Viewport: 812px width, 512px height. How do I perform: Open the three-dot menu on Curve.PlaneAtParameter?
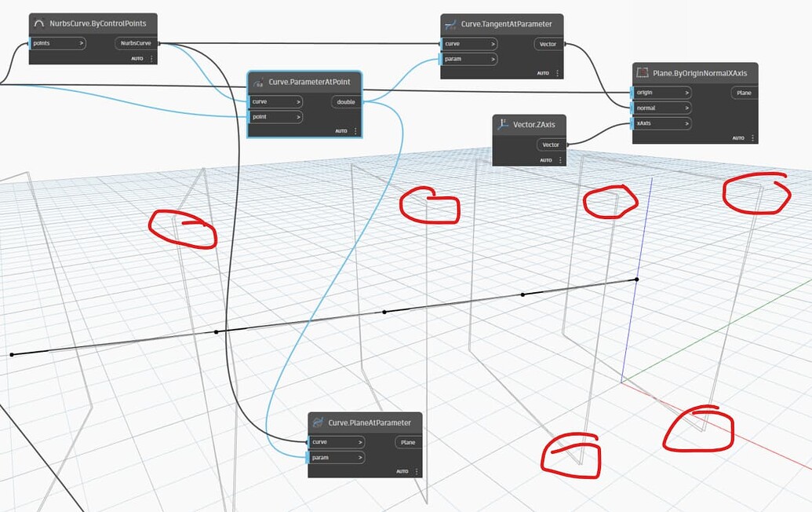(417, 471)
